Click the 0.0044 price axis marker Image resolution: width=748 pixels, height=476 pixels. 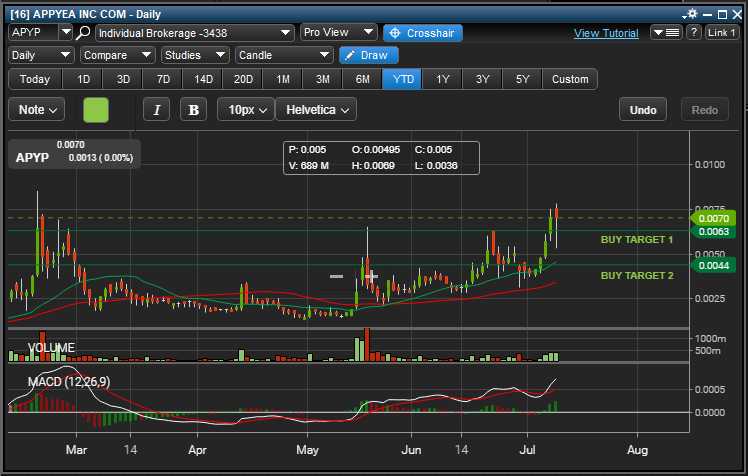pos(713,266)
